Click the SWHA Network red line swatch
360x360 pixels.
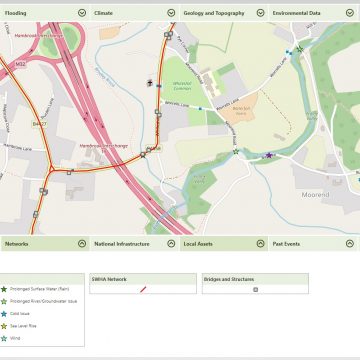[x=143, y=290]
